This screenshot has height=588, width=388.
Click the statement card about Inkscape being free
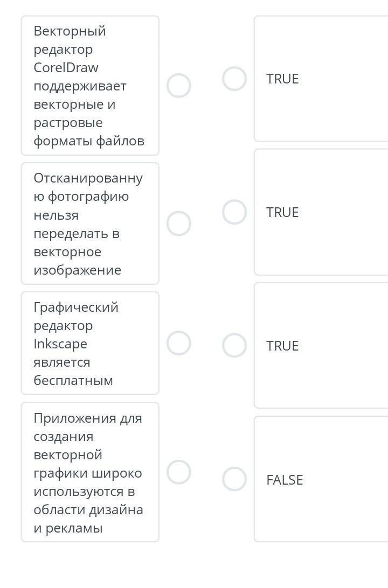[90, 343]
